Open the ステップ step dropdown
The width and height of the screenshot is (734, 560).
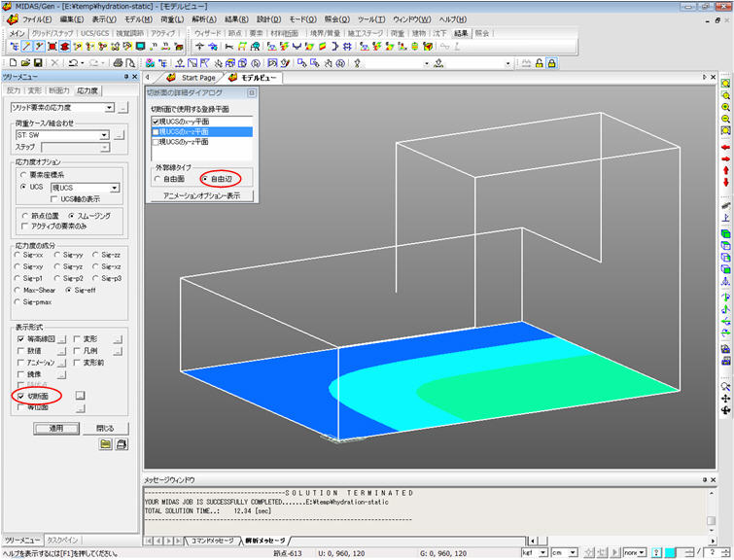[x=105, y=148]
